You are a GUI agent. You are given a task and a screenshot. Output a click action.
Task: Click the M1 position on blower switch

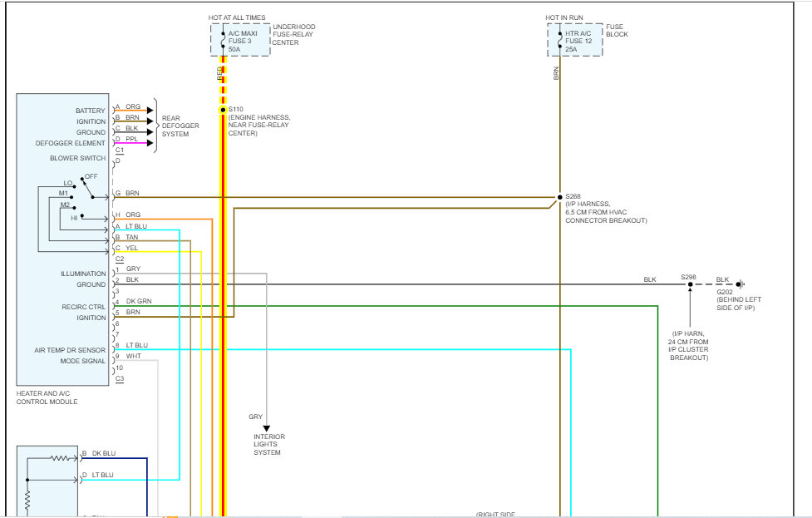pyautogui.click(x=63, y=193)
